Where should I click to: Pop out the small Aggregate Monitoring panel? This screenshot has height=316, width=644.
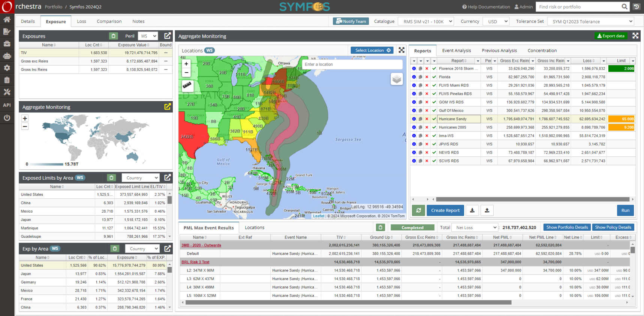(x=168, y=107)
